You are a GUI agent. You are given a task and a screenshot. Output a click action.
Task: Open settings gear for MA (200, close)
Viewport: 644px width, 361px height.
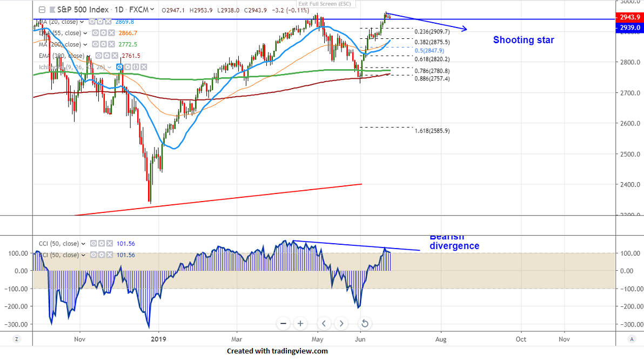tap(103, 44)
